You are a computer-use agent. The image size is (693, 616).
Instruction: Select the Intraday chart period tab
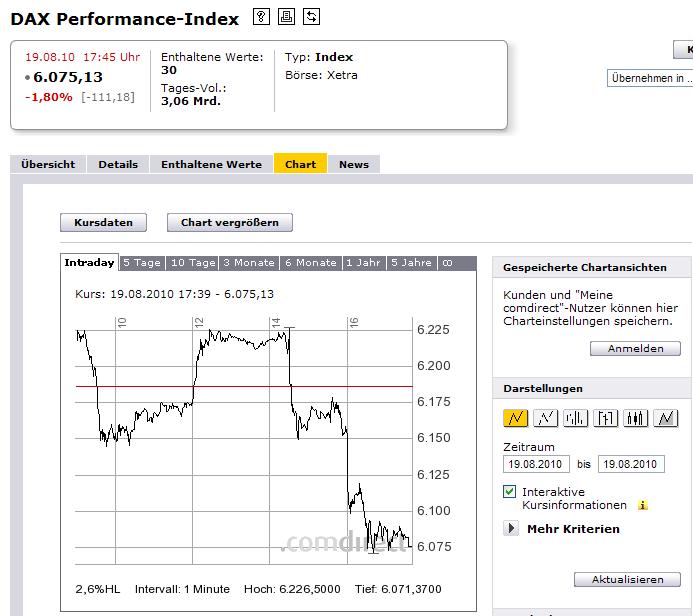pos(89,262)
